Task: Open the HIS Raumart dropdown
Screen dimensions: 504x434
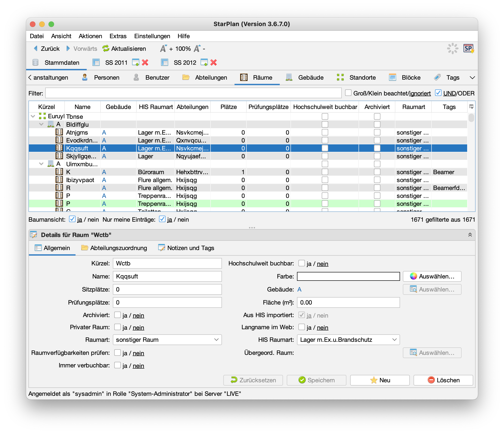Action: (x=348, y=340)
